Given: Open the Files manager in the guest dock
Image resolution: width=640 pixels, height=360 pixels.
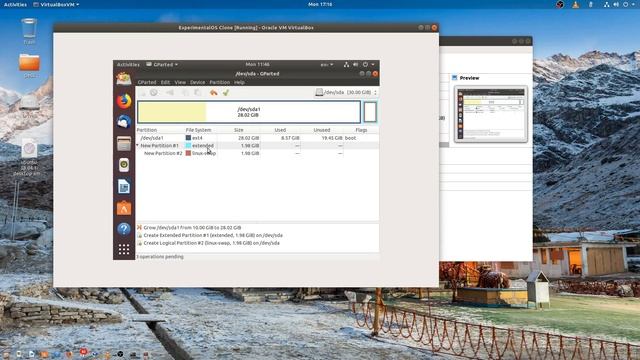Looking at the screenshot, I should 124,144.
